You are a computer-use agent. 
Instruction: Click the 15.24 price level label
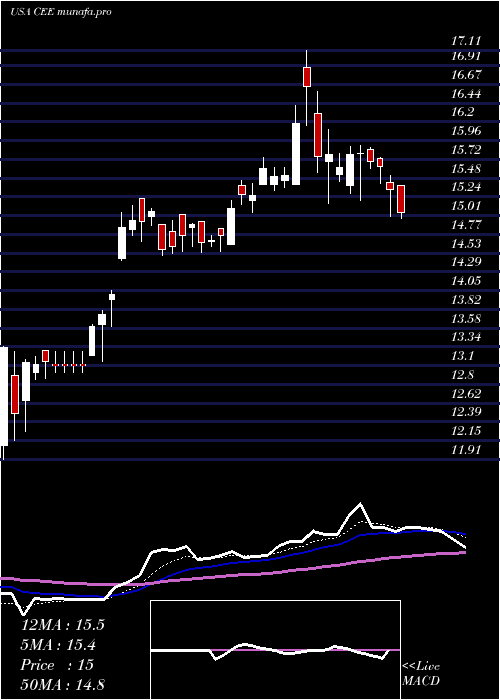466,187
